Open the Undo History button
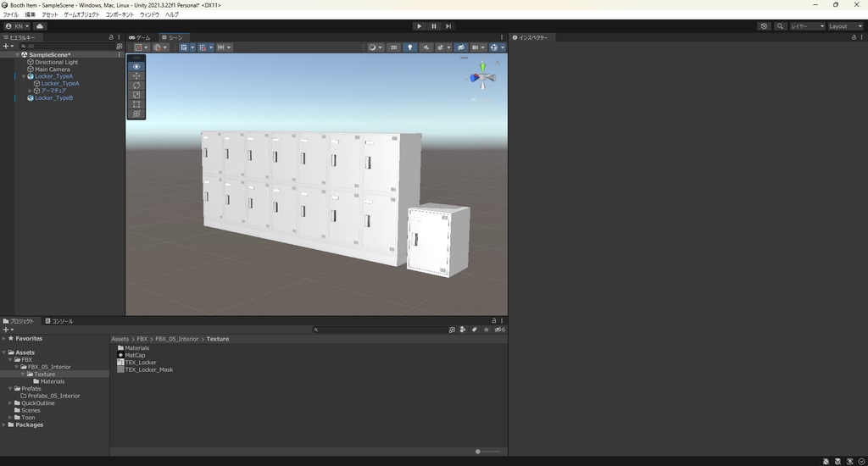This screenshot has width=868, height=466. coord(764,26)
